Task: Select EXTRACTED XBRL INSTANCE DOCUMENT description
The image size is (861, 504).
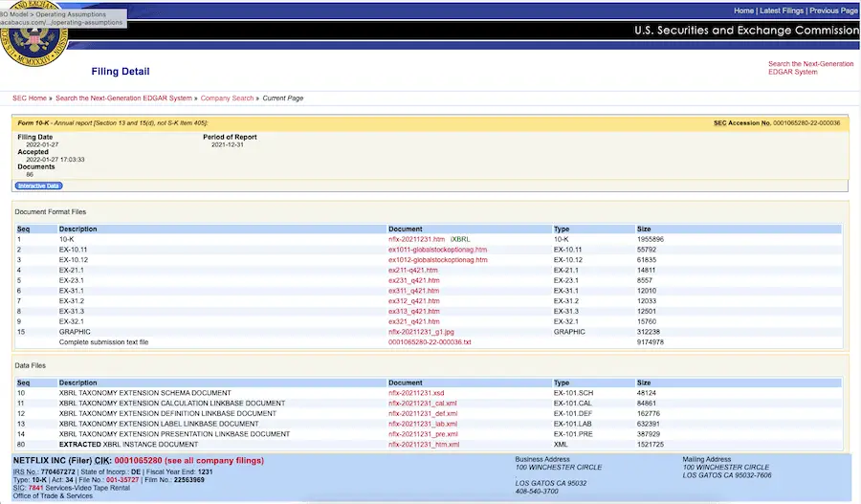Action: pos(128,445)
